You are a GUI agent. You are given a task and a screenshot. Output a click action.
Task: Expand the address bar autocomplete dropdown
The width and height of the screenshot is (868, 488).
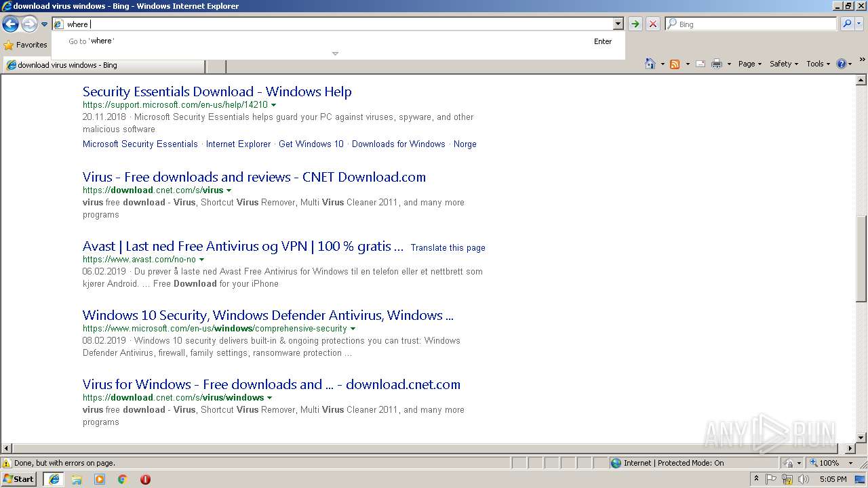click(618, 24)
